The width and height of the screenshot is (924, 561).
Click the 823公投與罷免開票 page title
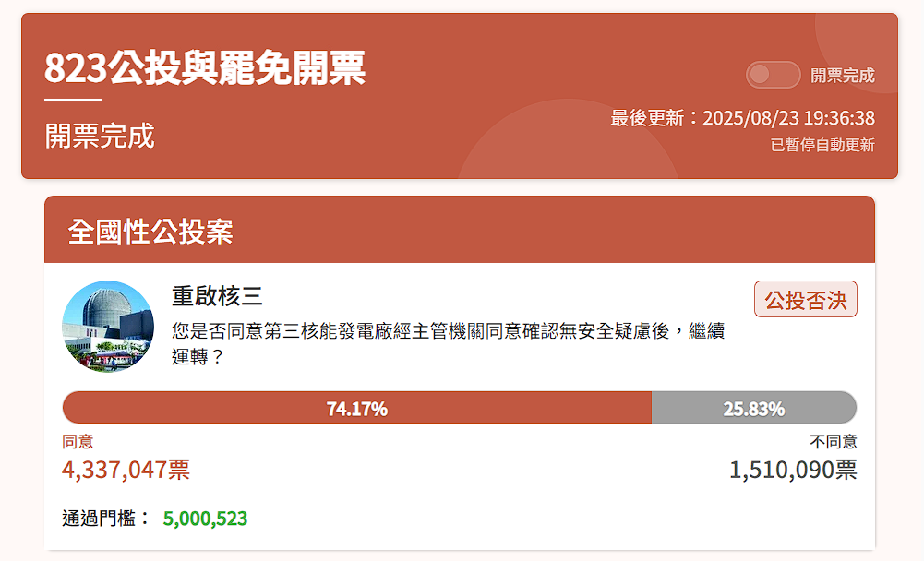click(x=205, y=68)
